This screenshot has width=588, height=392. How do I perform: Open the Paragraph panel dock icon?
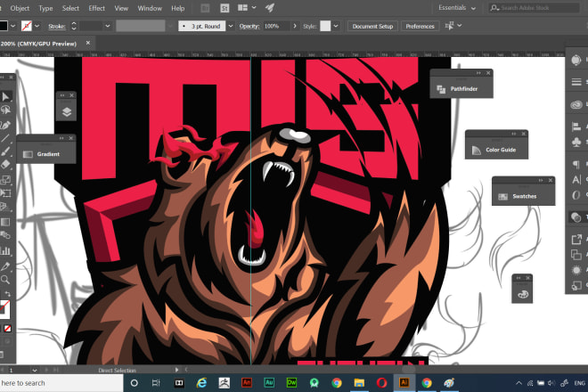pyautogui.click(x=576, y=164)
